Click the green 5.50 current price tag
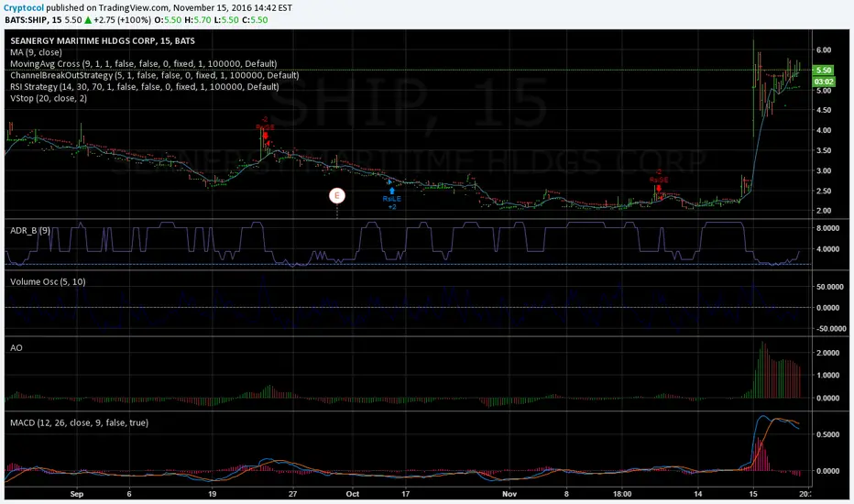Screen dimensions: 854x504 point(824,71)
